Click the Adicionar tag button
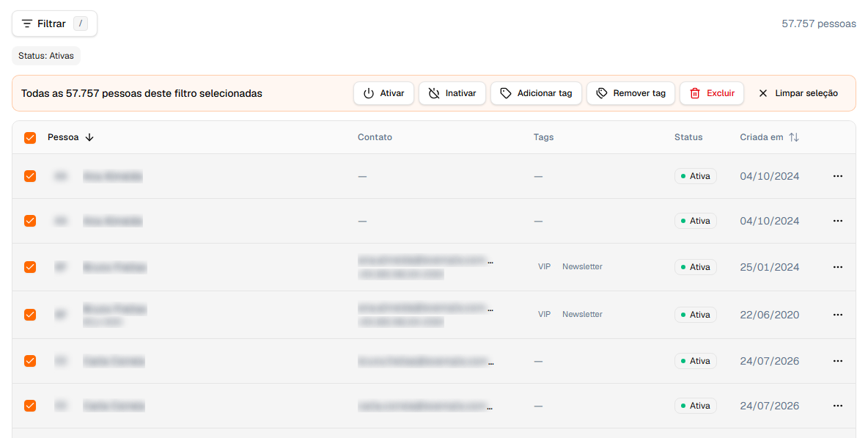 [536, 93]
